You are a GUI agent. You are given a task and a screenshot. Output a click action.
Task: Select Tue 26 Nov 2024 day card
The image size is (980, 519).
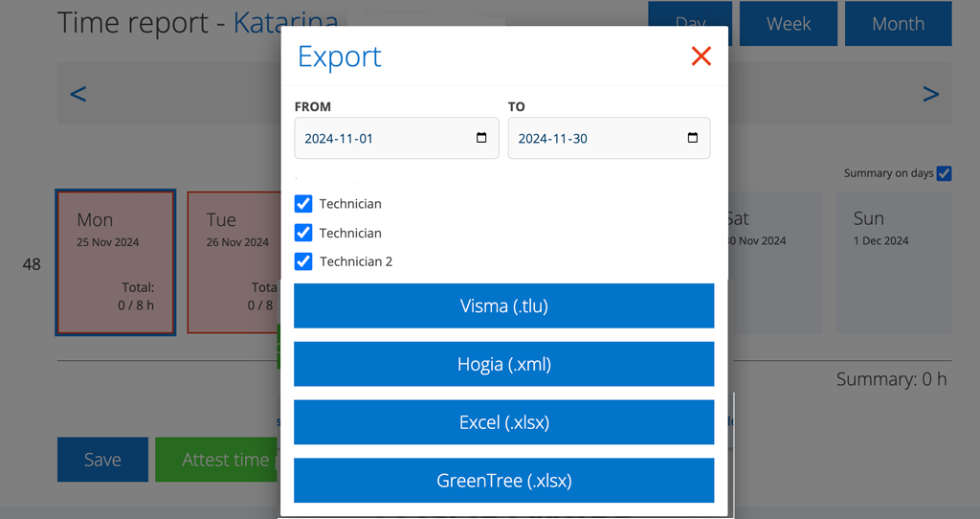[234, 262]
